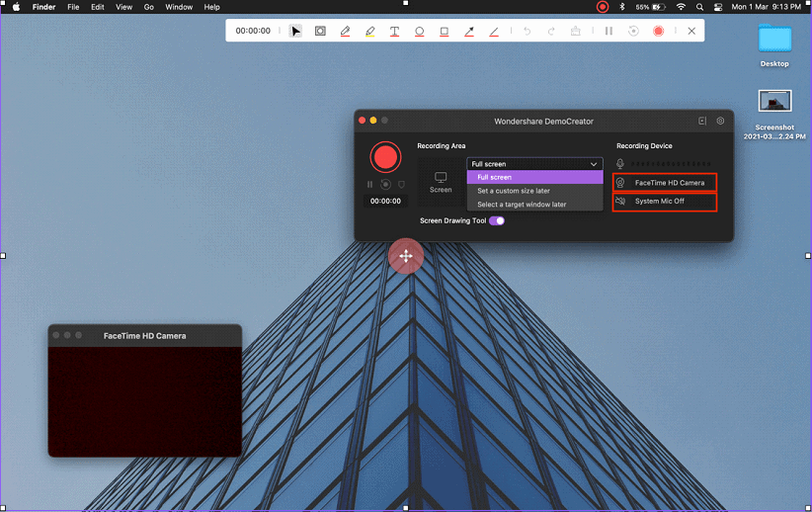Click the Wi-Fi icon in menu bar
Viewport: 812px width, 512px height.
coord(681,7)
